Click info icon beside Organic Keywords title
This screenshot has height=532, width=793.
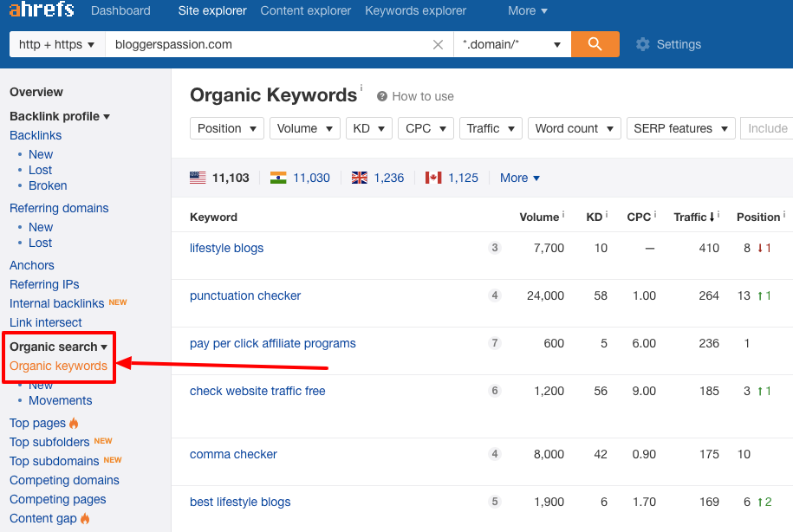click(361, 88)
